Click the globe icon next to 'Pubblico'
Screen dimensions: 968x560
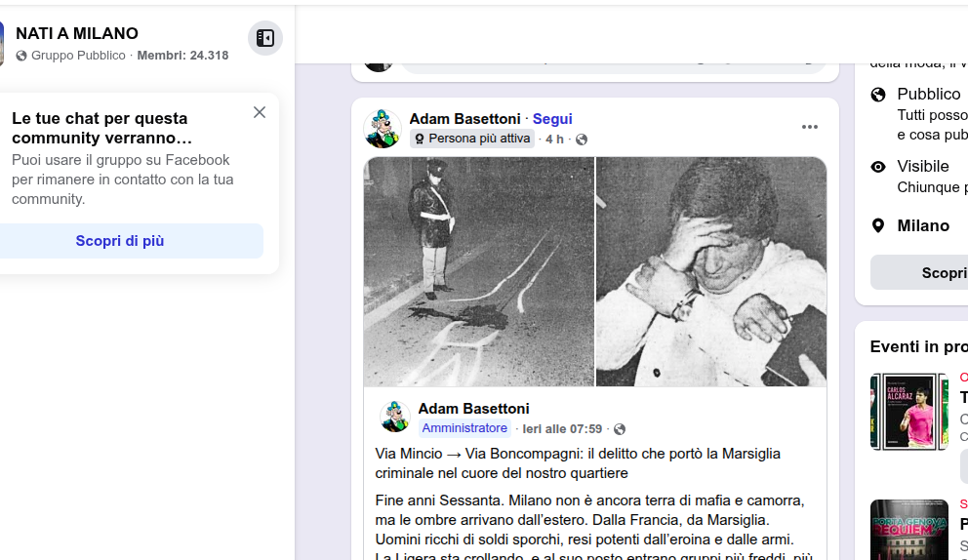pyautogui.click(x=878, y=95)
